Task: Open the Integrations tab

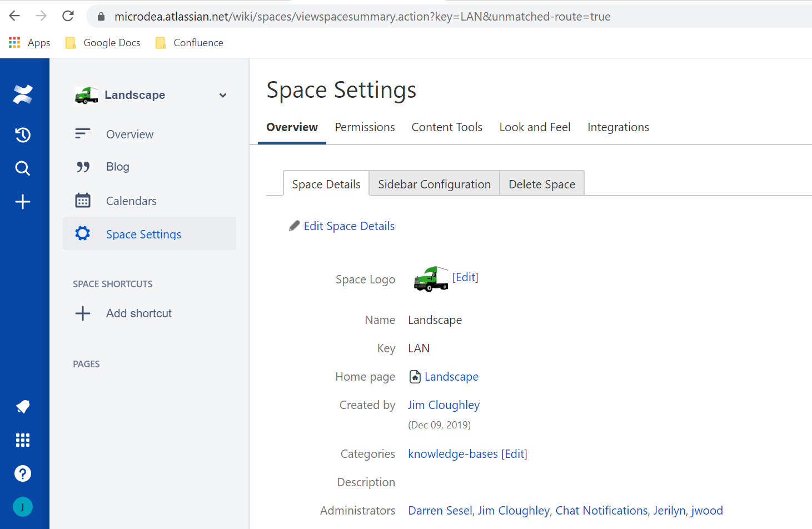Action: click(x=618, y=127)
